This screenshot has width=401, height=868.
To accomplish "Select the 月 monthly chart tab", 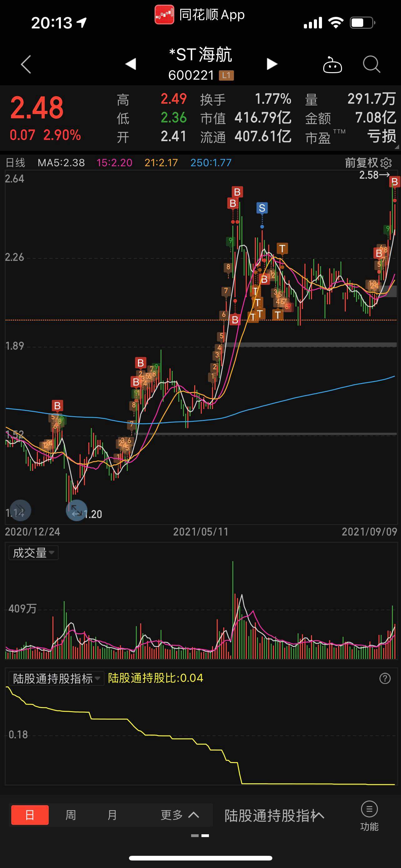I will pos(112,815).
